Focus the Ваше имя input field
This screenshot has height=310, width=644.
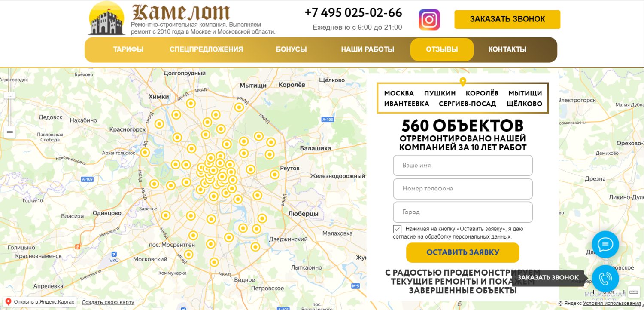463,166
